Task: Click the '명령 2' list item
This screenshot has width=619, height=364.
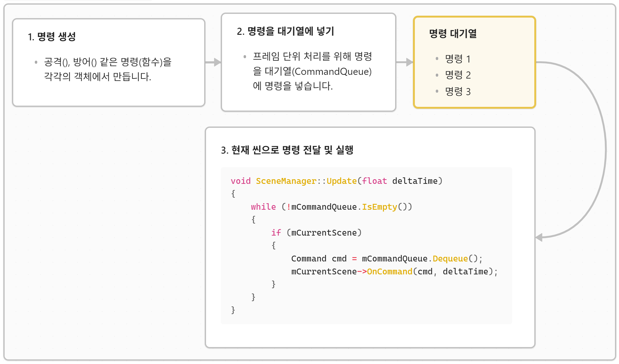Action: coord(458,75)
